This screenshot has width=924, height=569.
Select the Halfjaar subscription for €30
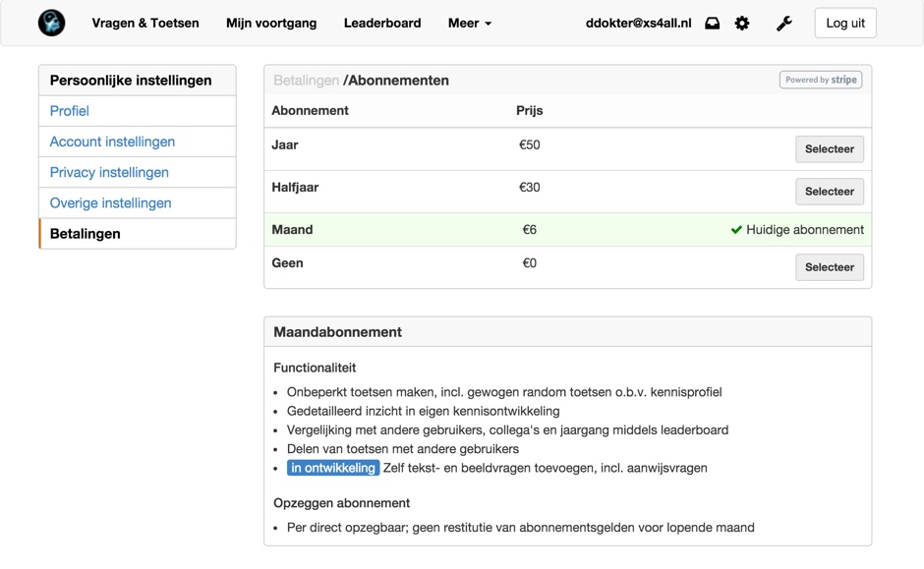(829, 191)
